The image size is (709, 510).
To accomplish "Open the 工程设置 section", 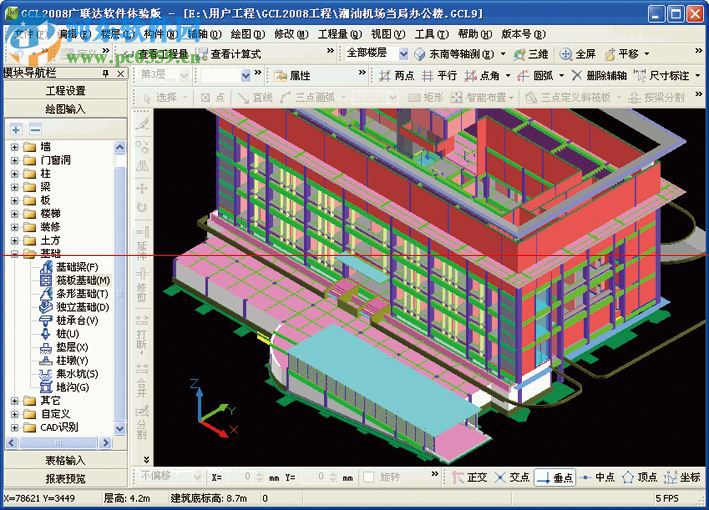I will [66, 91].
